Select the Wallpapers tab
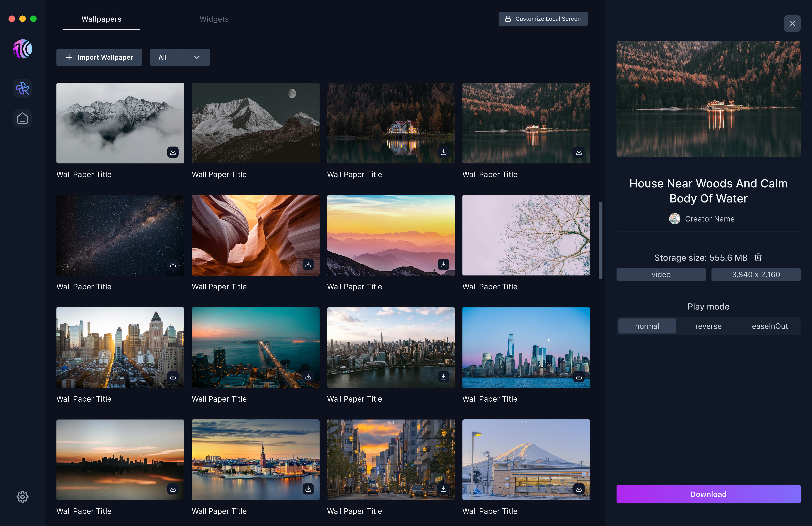The image size is (812, 526). [x=101, y=19]
